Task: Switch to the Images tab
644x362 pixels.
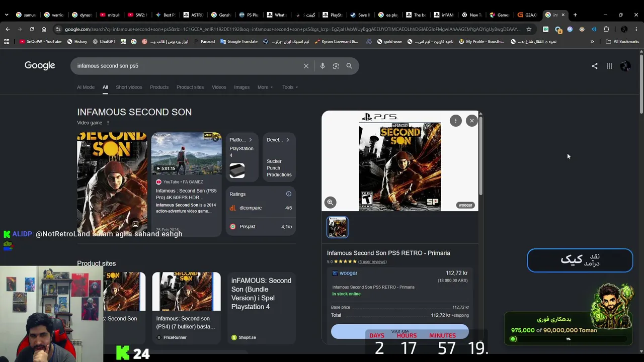Action: coord(242,87)
